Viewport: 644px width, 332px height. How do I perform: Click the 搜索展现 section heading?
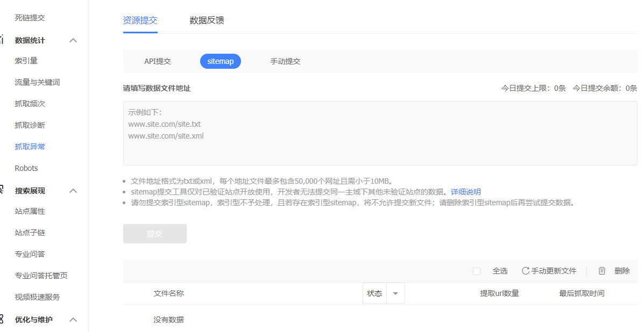[x=30, y=191]
